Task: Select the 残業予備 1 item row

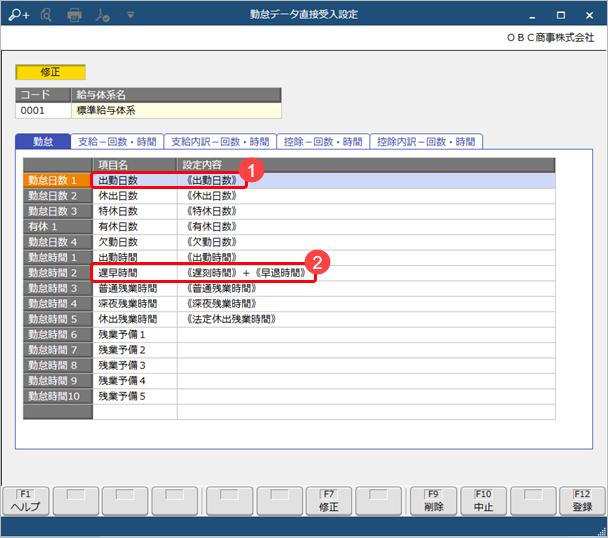Action: click(x=134, y=334)
